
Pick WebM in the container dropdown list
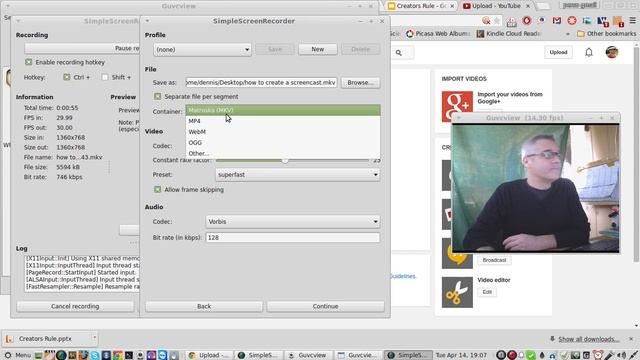click(283, 132)
